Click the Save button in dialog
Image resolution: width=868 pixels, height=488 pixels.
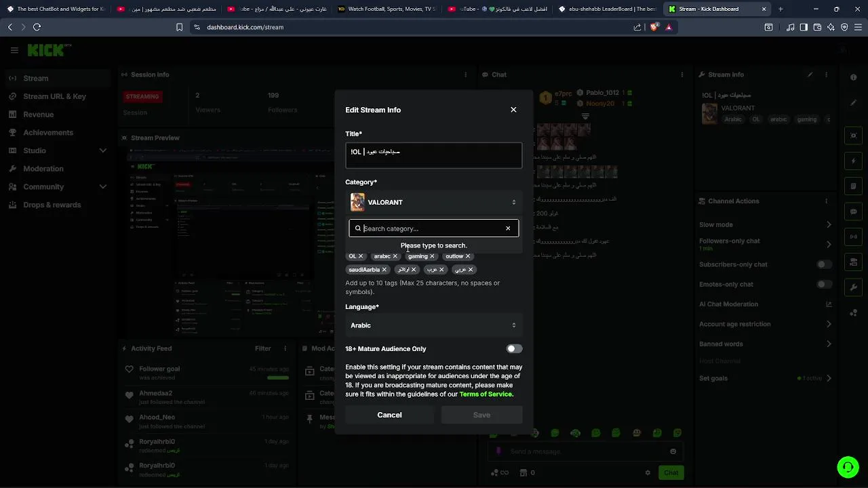point(481,415)
